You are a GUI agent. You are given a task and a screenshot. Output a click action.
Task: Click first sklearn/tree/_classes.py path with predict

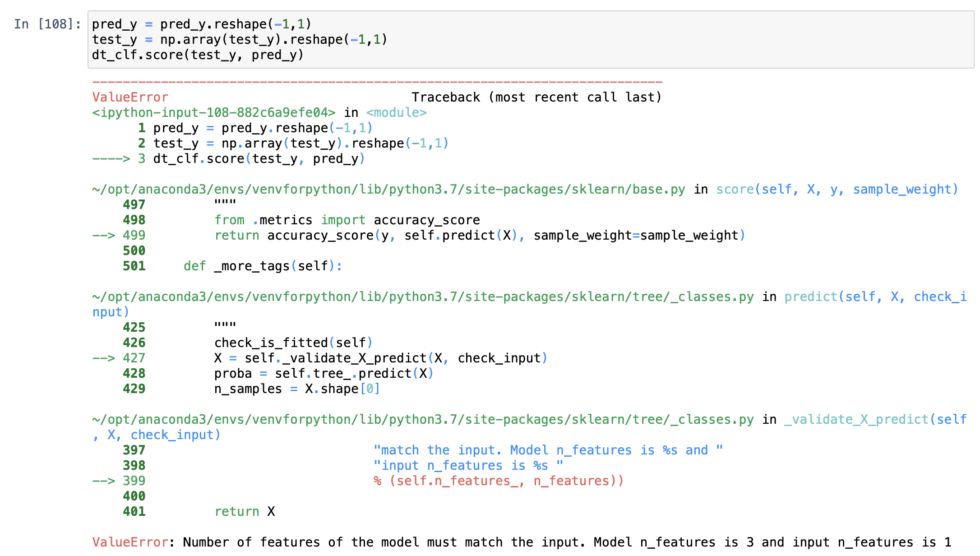(x=422, y=297)
